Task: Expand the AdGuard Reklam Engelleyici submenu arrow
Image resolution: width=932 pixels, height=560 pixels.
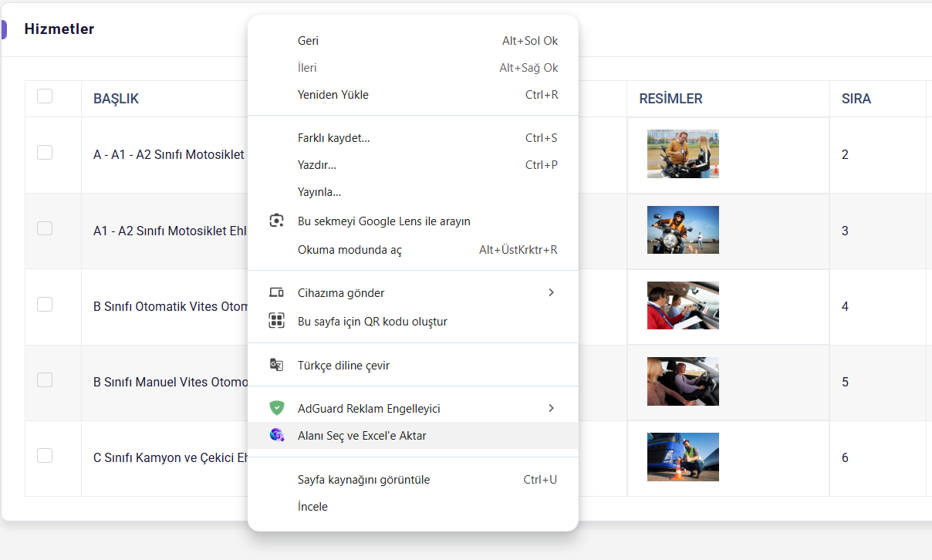Action: [x=551, y=408]
